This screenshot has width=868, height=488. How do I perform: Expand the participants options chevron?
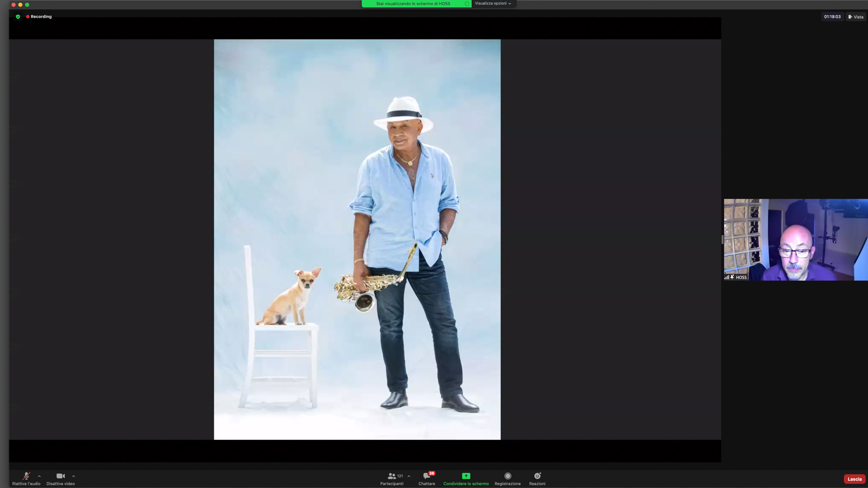(409, 476)
